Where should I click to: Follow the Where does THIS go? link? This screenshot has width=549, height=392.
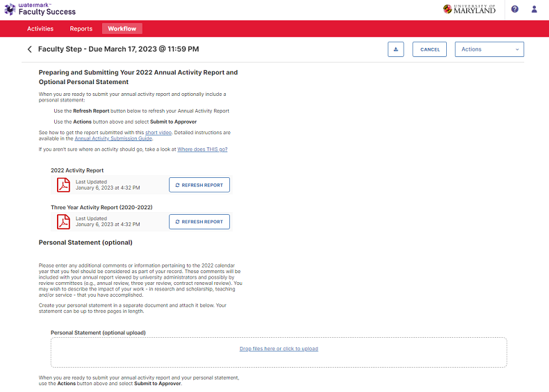tap(202, 149)
